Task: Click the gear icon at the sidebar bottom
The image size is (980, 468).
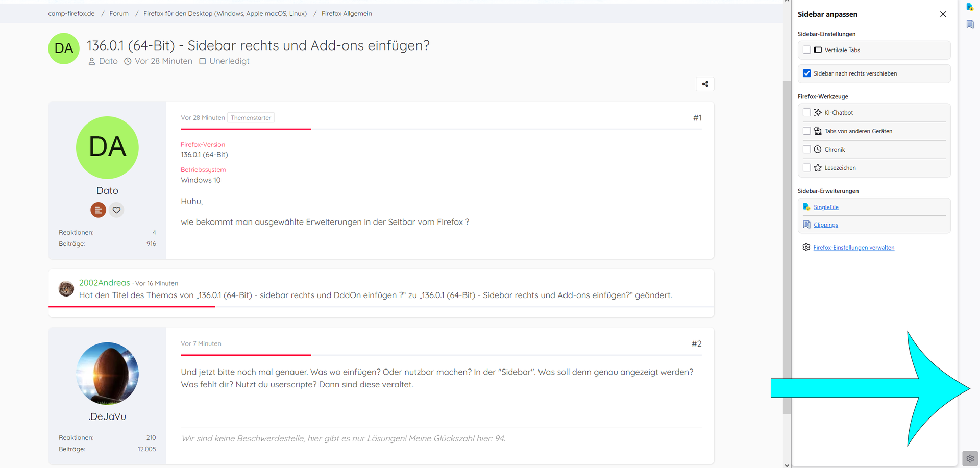Action: coord(970,458)
